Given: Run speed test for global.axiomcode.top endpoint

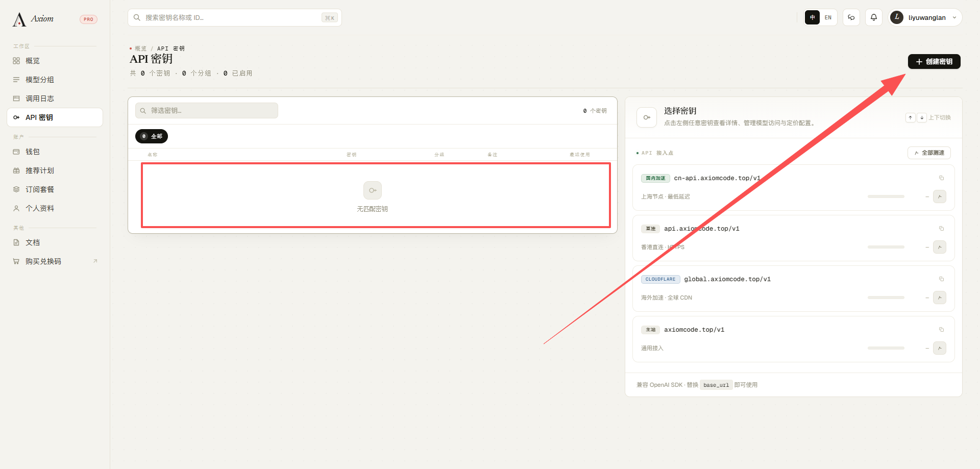Looking at the screenshot, I should click(x=940, y=298).
